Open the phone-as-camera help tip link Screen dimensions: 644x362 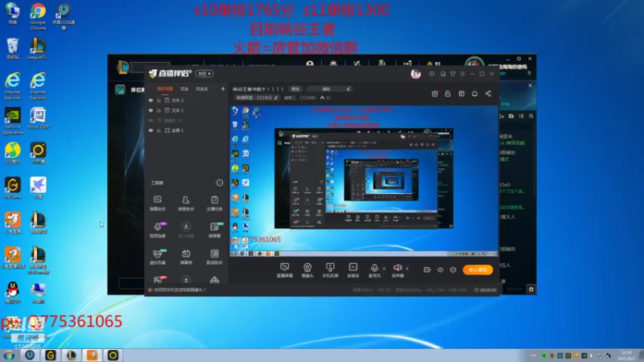click(x=180, y=290)
